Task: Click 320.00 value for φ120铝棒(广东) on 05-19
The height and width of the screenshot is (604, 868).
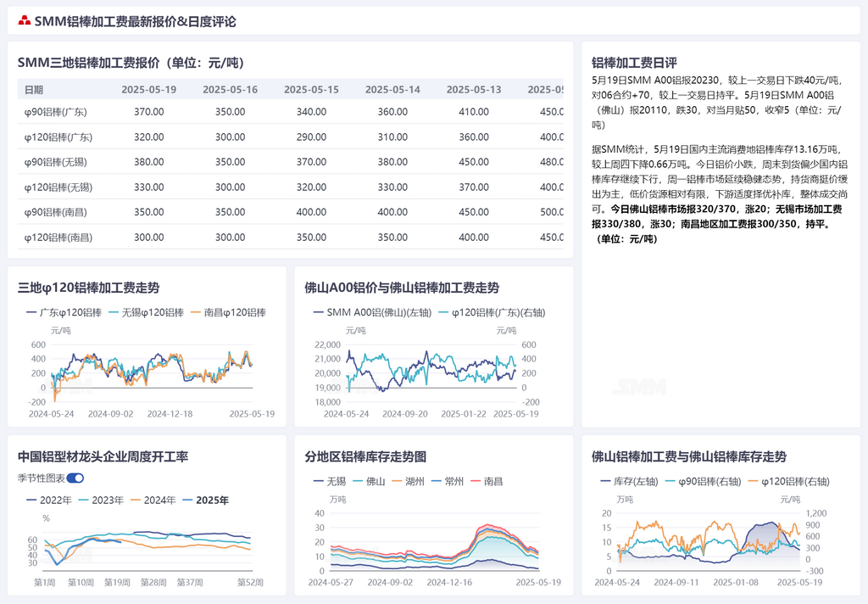Action: coord(149,137)
